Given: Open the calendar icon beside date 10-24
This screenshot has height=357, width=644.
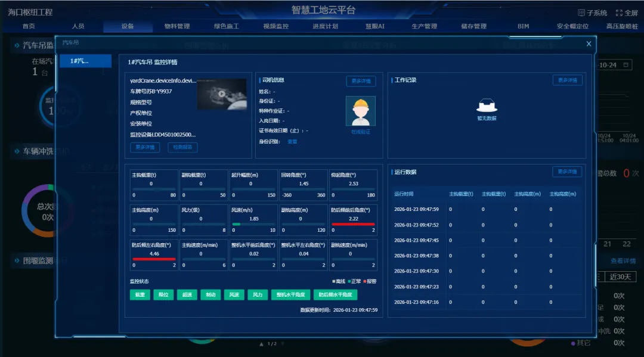Looking at the screenshot, I should (x=626, y=65).
